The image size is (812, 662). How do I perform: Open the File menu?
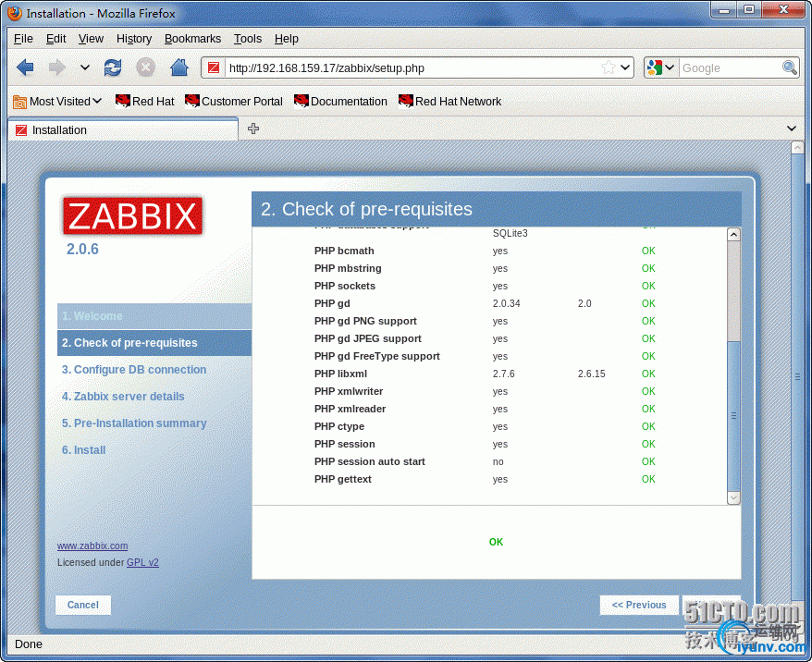23,39
